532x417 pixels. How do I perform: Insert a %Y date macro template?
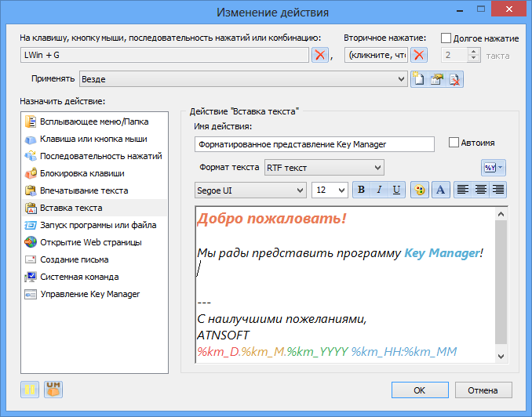(x=494, y=168)
